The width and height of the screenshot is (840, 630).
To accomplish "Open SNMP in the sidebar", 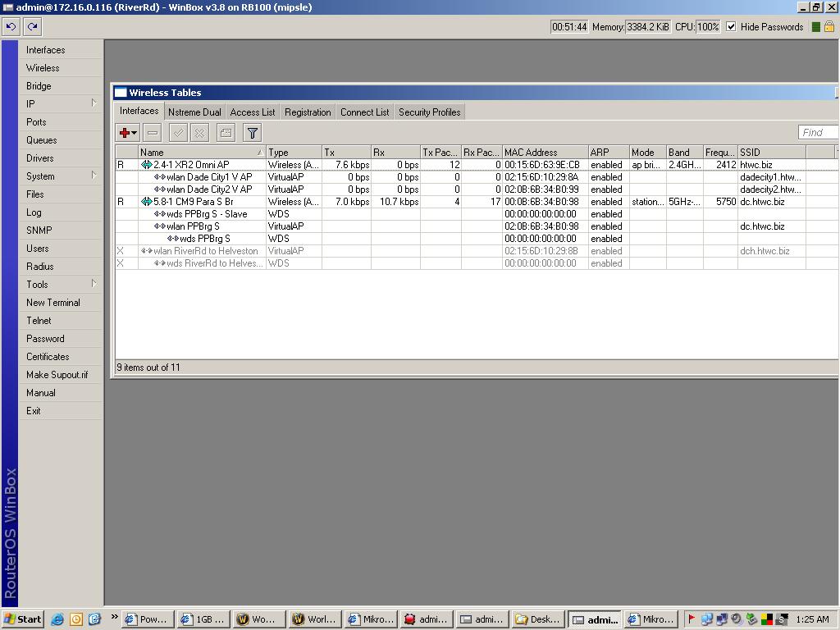I will 60,231.
